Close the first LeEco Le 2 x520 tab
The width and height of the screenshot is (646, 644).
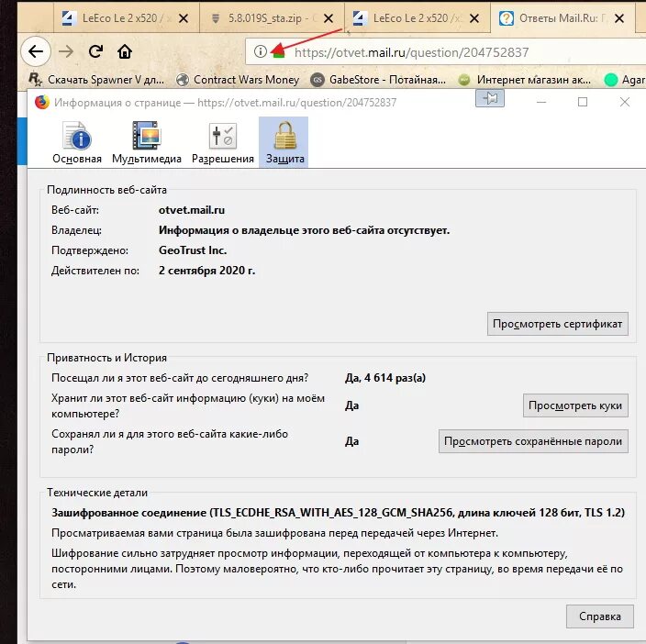(x=184, y=18)
